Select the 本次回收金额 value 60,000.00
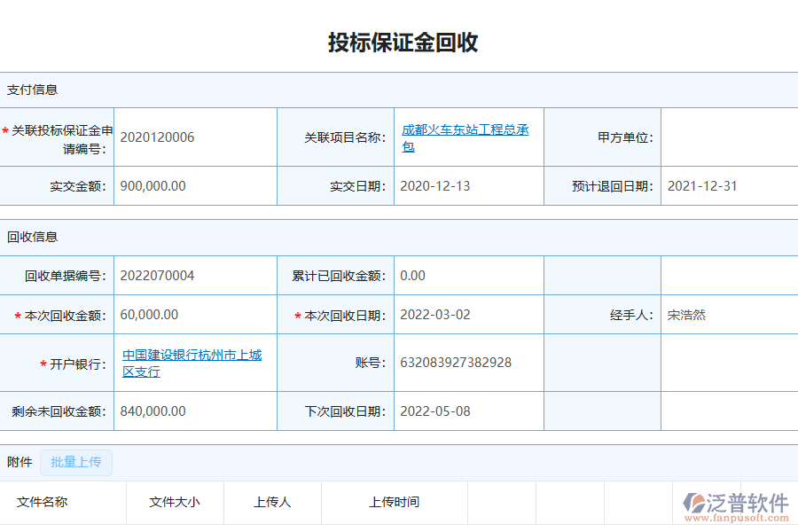The width and height of the screenshot is (798, 532). click(x=146, y=314)
